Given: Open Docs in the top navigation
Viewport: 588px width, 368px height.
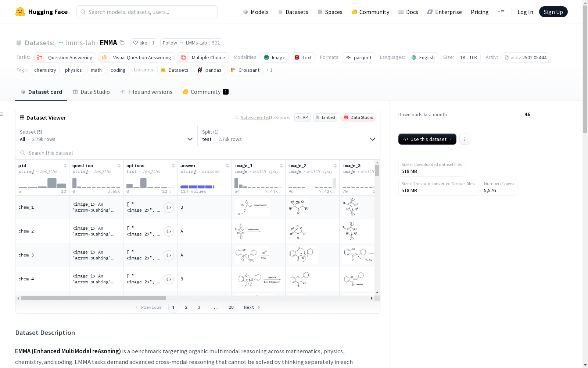Looking at the screenshot, I should (x=408, y=12).
